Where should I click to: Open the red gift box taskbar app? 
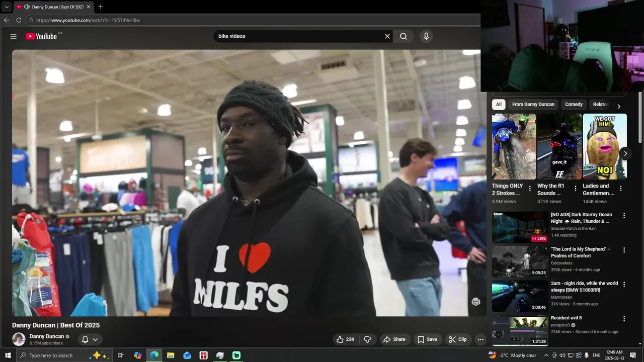[203, 355]
